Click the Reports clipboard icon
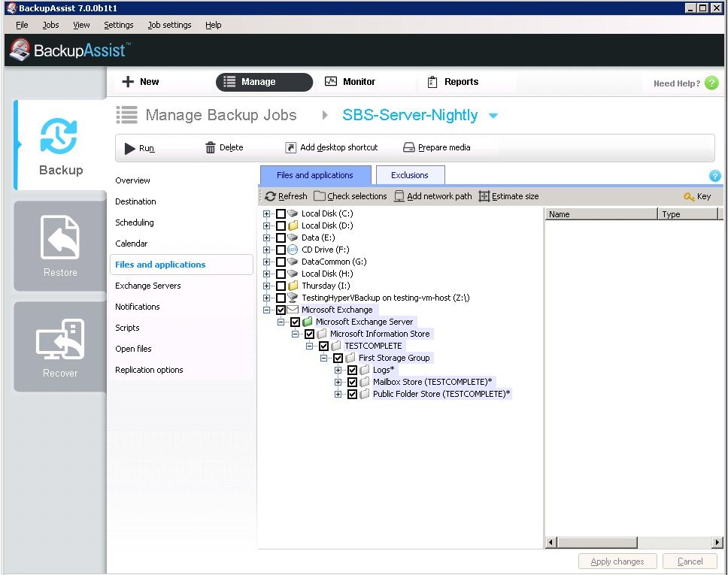 (432, 82)
